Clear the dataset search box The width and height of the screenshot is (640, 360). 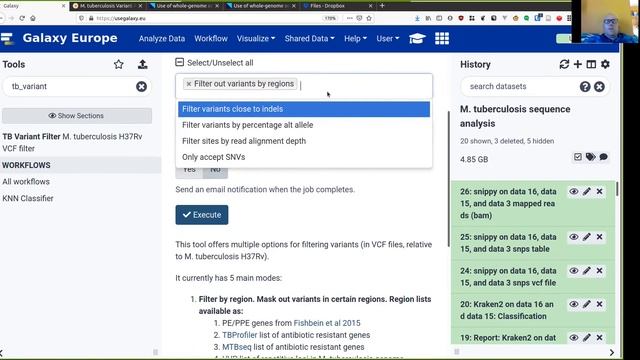599,87
